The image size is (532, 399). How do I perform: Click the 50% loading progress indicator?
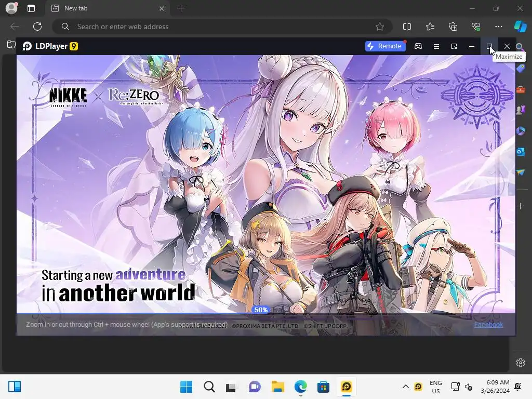(261, 310)
